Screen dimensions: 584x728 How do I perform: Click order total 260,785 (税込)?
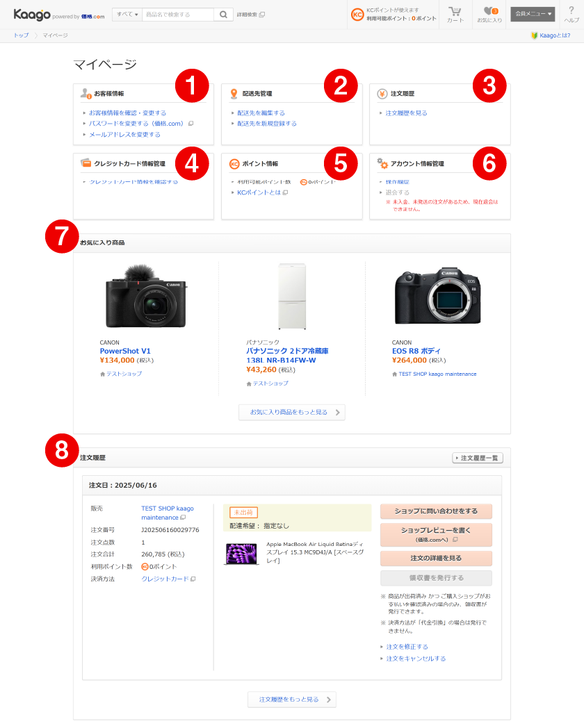pos(163,554)
